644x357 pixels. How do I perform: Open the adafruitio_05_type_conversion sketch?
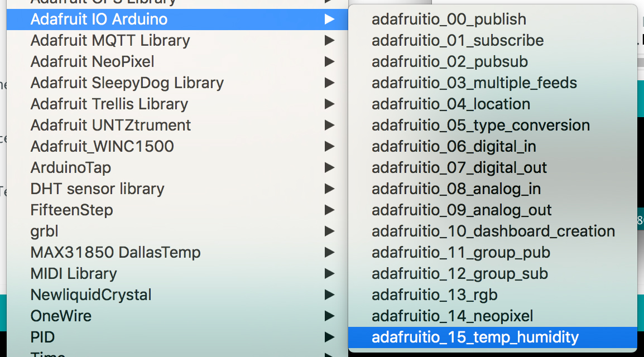480,125
